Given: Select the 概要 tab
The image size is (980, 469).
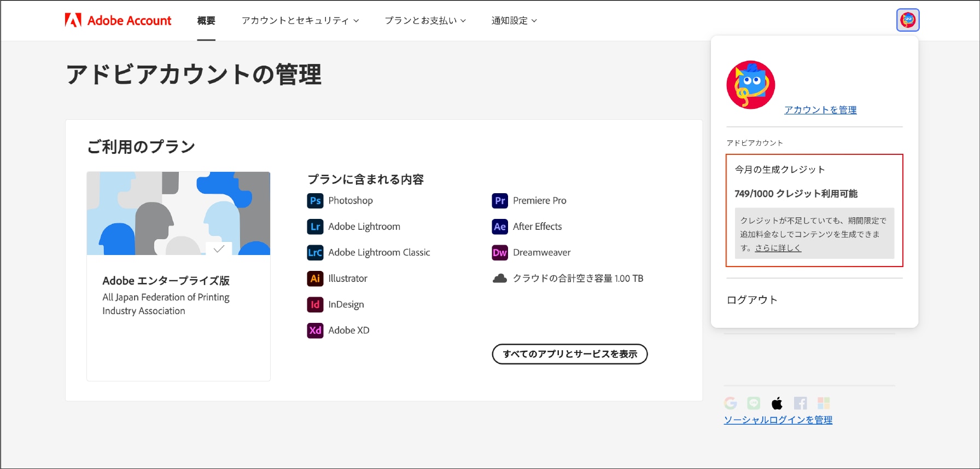Looking at the screenshot, I should [x=206, y=21].
